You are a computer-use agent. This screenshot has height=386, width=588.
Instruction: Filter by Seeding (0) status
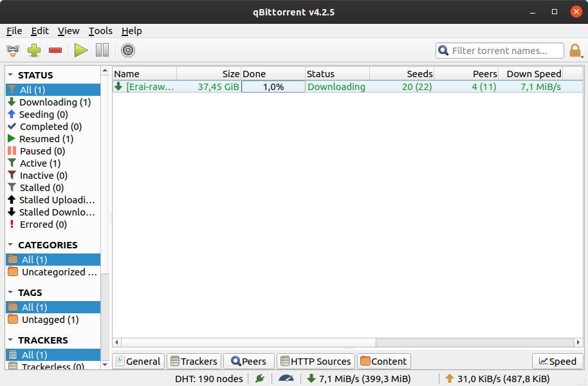click(53, 115)
